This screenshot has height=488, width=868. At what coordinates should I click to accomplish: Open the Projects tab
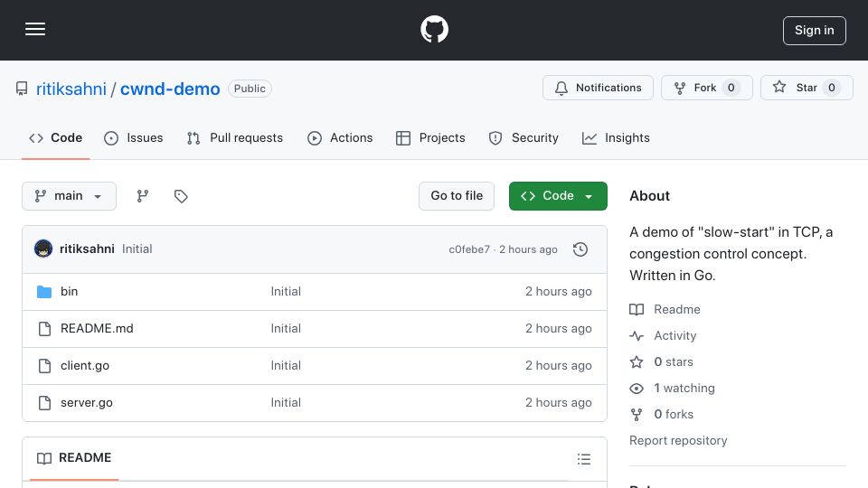pos(430,137)
